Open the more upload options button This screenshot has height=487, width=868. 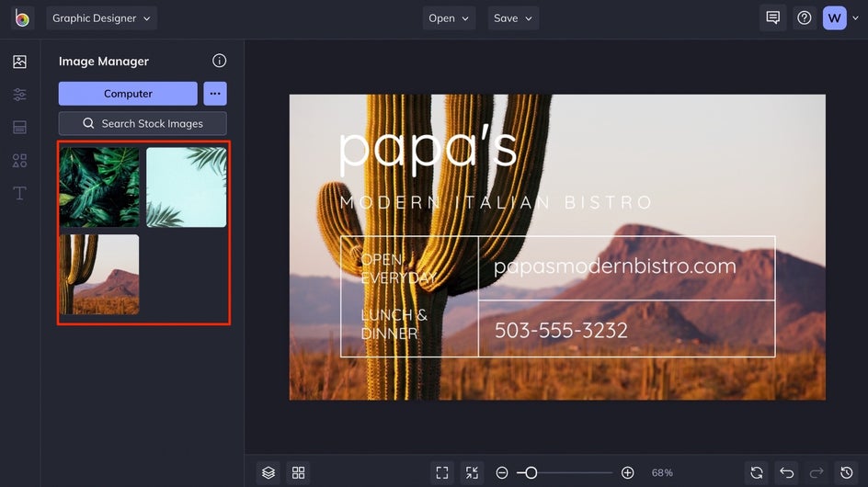[215, 94]
